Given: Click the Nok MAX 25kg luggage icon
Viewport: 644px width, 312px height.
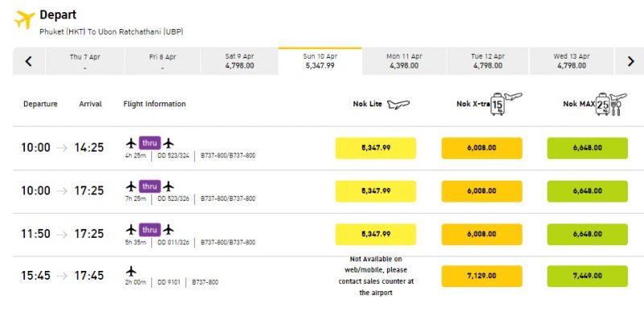Looking at the screenshot, I should [x=602, y=105].
